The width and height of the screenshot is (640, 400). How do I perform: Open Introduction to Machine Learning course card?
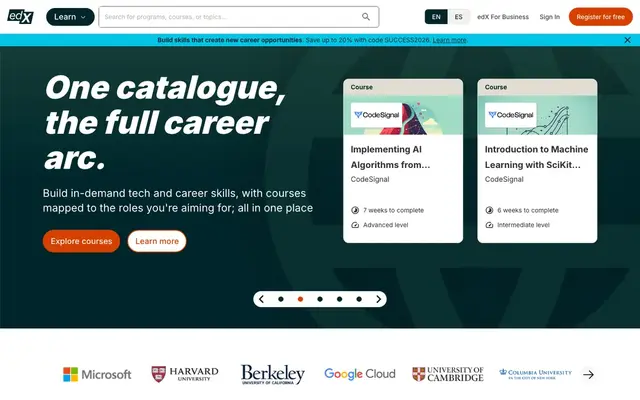pyautogui.click(x=537, y=161)
